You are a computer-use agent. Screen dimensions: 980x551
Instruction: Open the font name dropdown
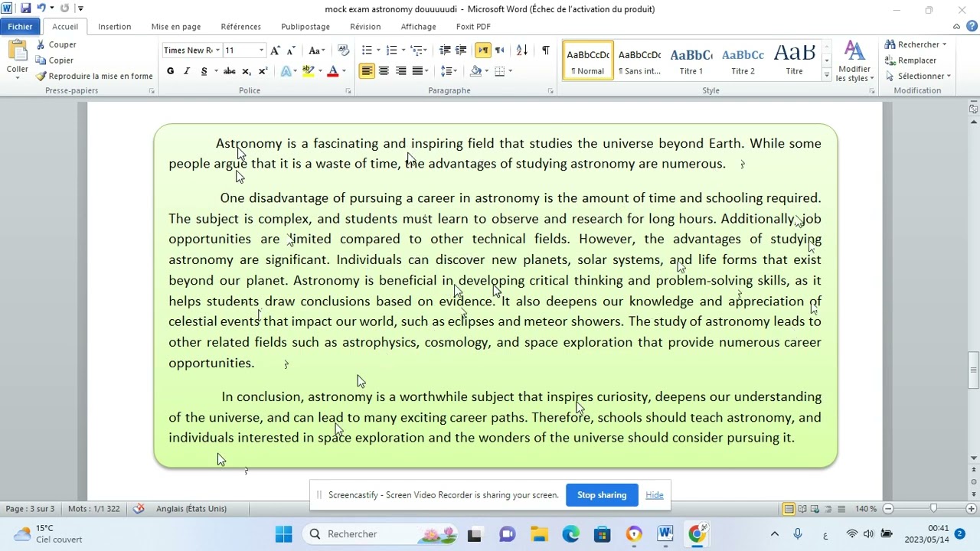(x=217, y=51)
